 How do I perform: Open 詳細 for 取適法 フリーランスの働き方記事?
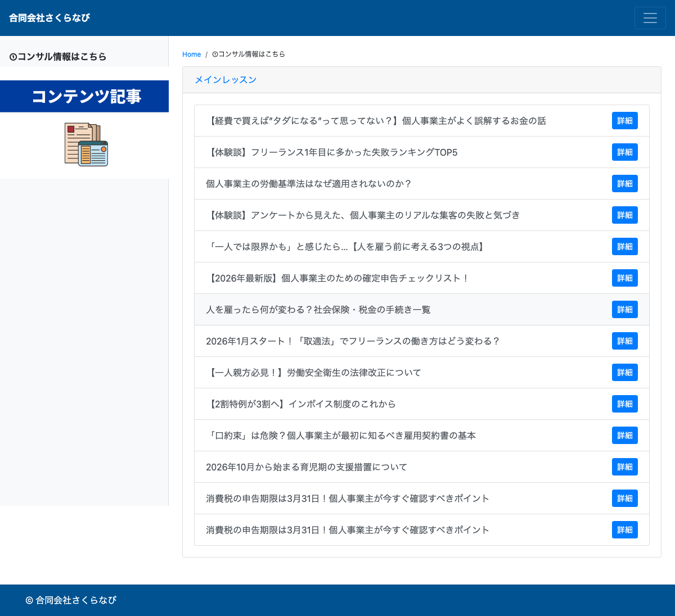tap(624, 341)
